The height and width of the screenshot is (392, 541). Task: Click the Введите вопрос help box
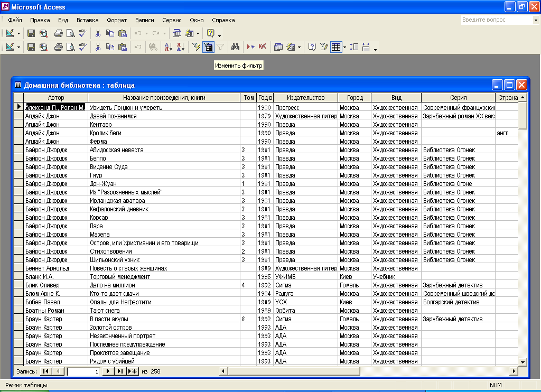click(x=497, y=20)
